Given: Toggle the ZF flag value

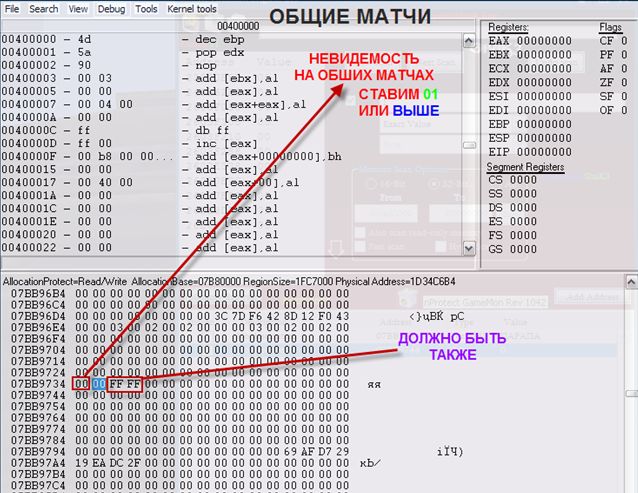Looking at the screenshot, I should [624, 83].
